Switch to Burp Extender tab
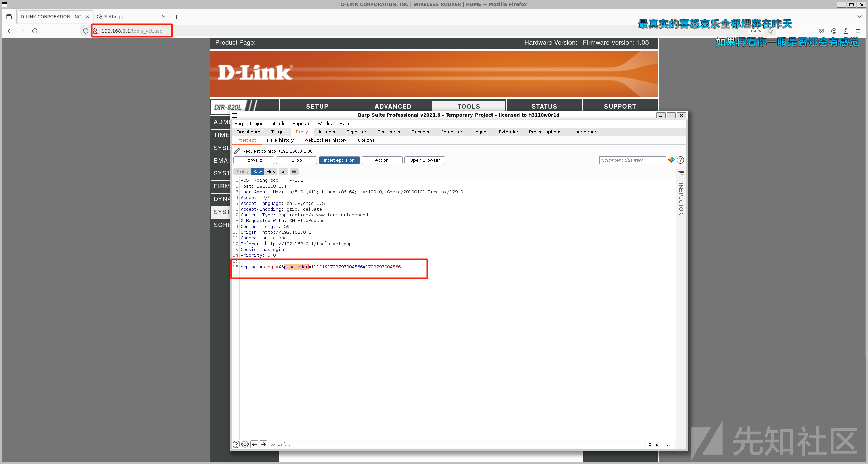The image size is (868, 464). pyautogui.click(x=508, y=132)
